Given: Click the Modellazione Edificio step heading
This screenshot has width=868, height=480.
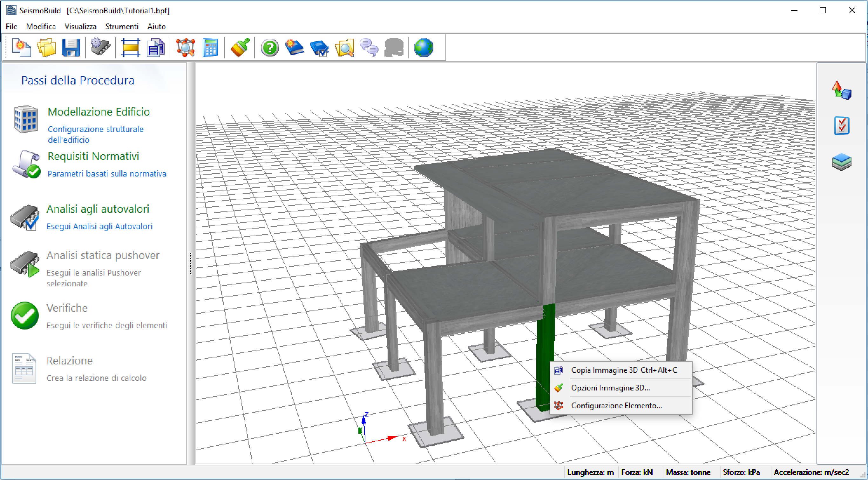Looking at the screenshot, I should (x=99, y=112).
